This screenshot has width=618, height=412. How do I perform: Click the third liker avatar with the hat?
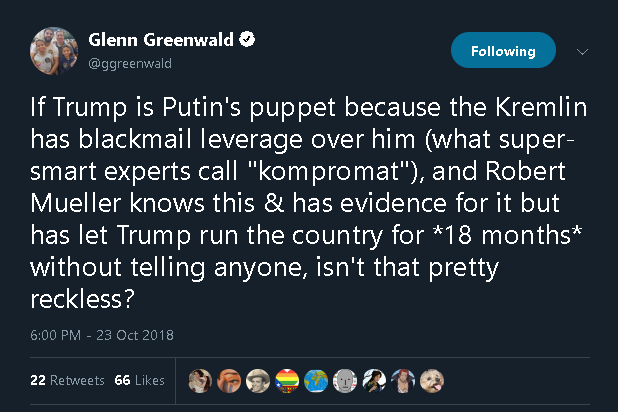click(258, 380)
